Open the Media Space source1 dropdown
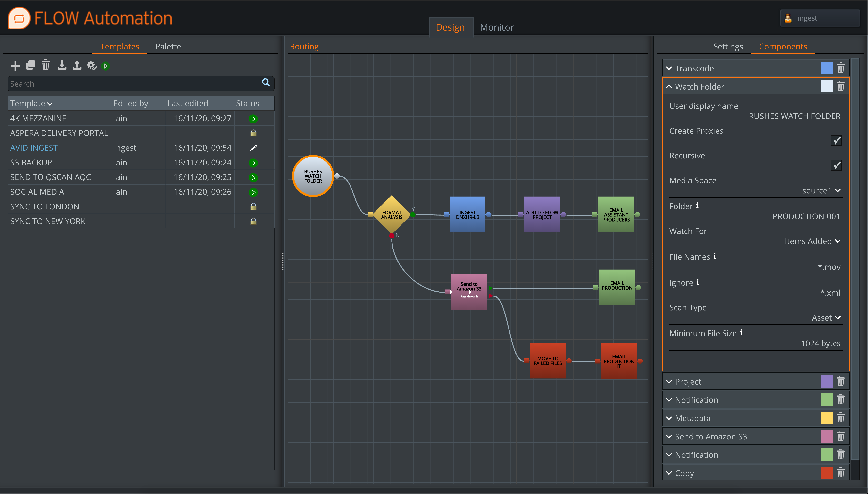The height and width of the screenshot is (494, 868). [821, 191]
